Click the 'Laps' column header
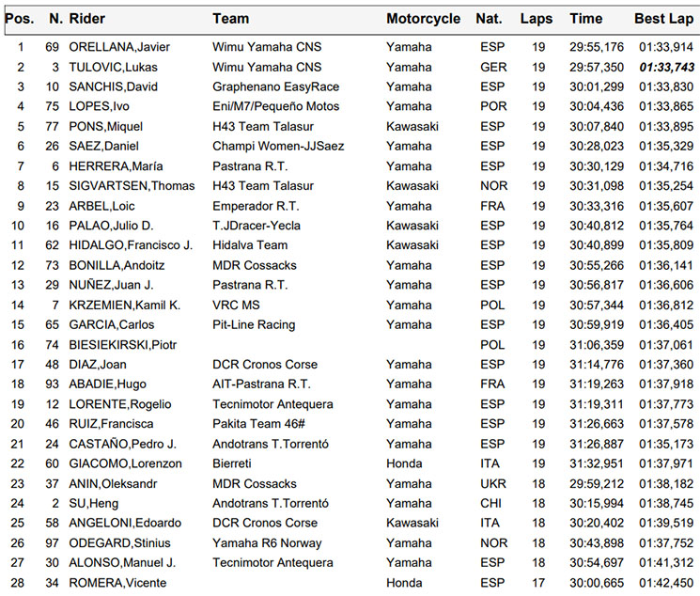This screenshot has height=596, width=700. 537,19
